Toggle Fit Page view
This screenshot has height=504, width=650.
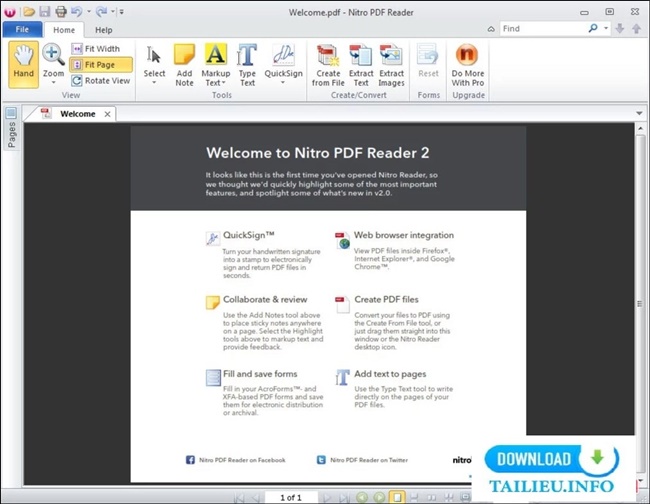point(101,65)
